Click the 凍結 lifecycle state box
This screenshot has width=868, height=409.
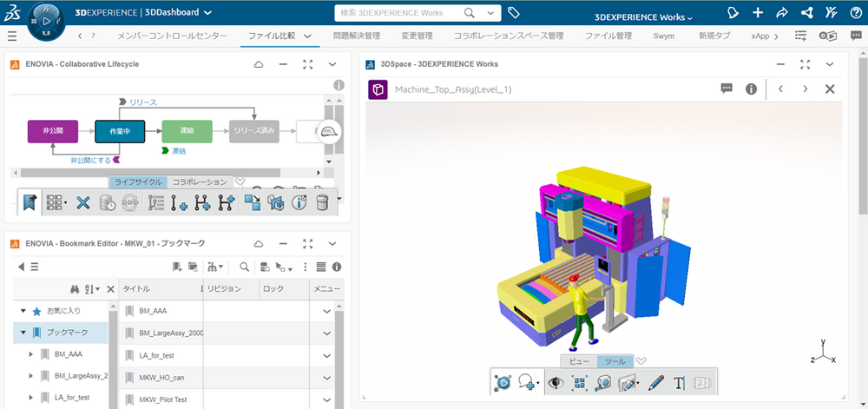click(187, 132)
